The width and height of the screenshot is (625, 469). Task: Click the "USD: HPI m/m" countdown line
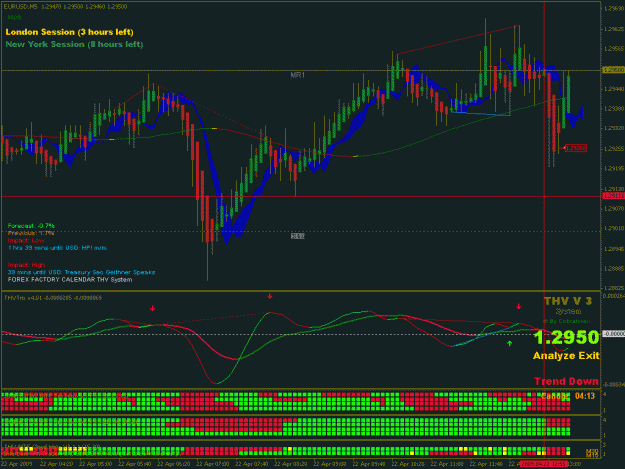click(57, 248)
